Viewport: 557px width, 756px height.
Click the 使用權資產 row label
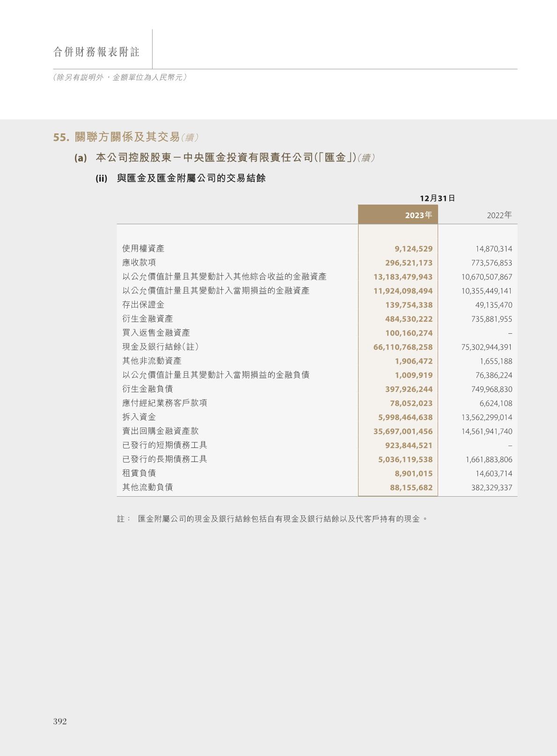click(x=143, y=249)
